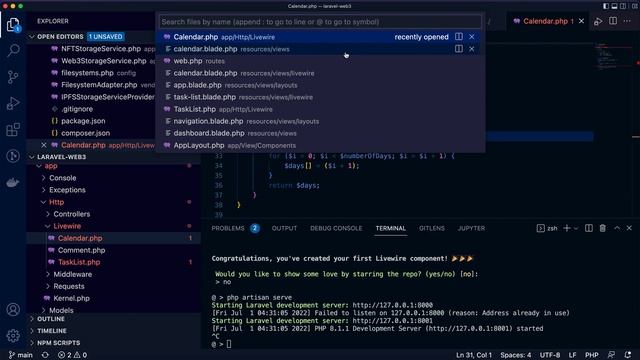Select indentation Spaces: 4
The width and height of the screenshot is (640, 360).
[516, 355]
